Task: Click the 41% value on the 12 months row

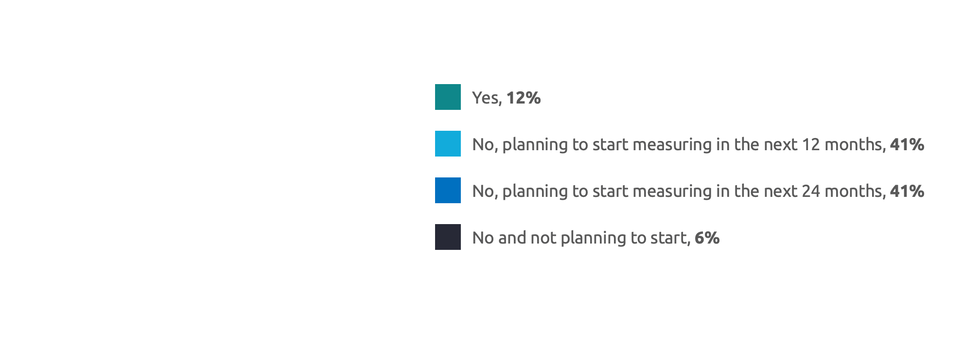Action: coord(907,144)
